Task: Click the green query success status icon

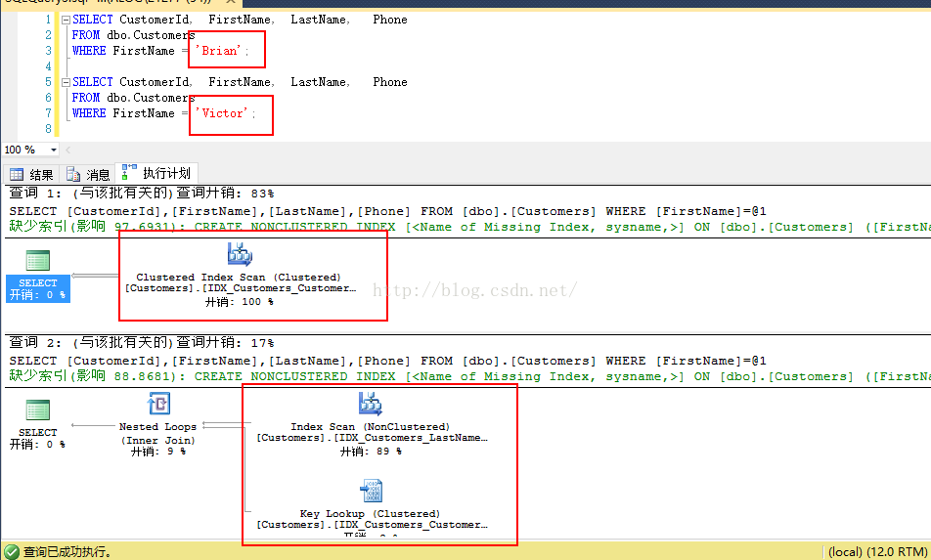Action: (x=12, y=552)
